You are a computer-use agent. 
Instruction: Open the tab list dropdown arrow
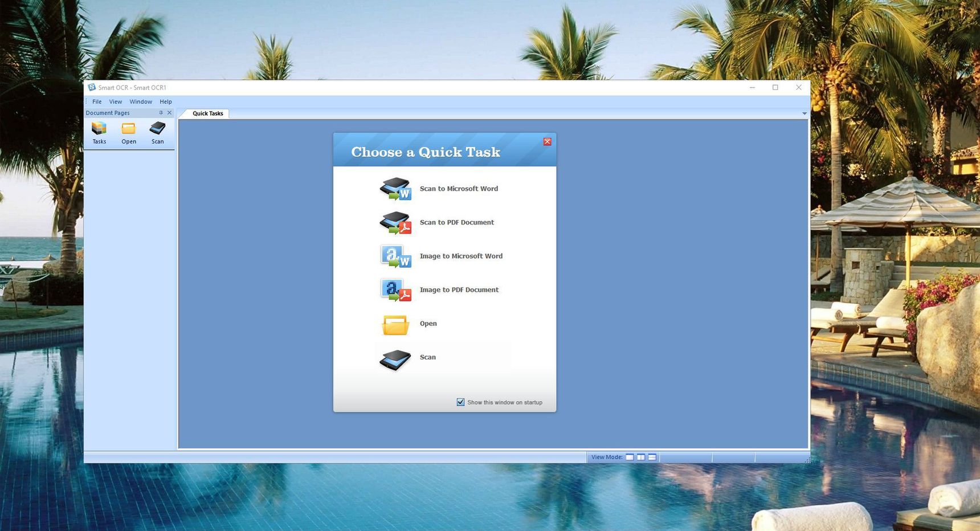pyautogui.click(x=805, y=113)
